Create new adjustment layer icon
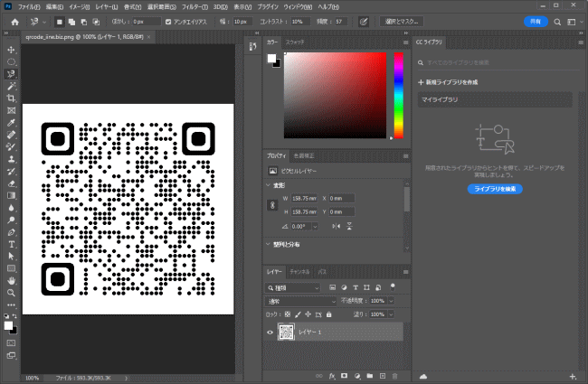Screen dimensions: 588x384 [357, 376]
